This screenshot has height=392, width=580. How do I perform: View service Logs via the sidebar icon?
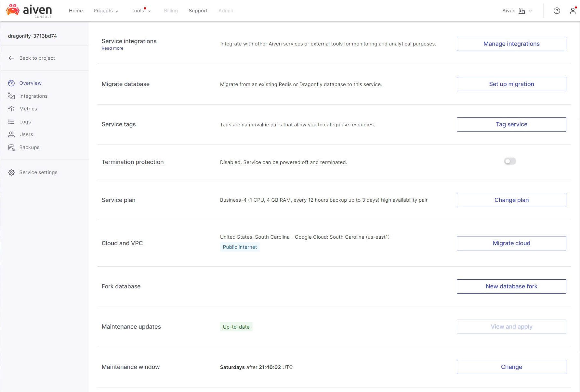pos(11,121)
